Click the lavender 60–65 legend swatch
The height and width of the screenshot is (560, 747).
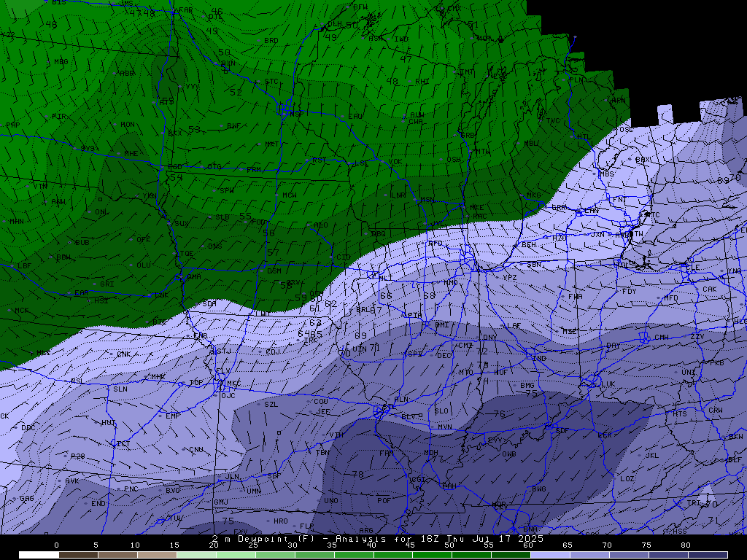(x=550, y=555)
